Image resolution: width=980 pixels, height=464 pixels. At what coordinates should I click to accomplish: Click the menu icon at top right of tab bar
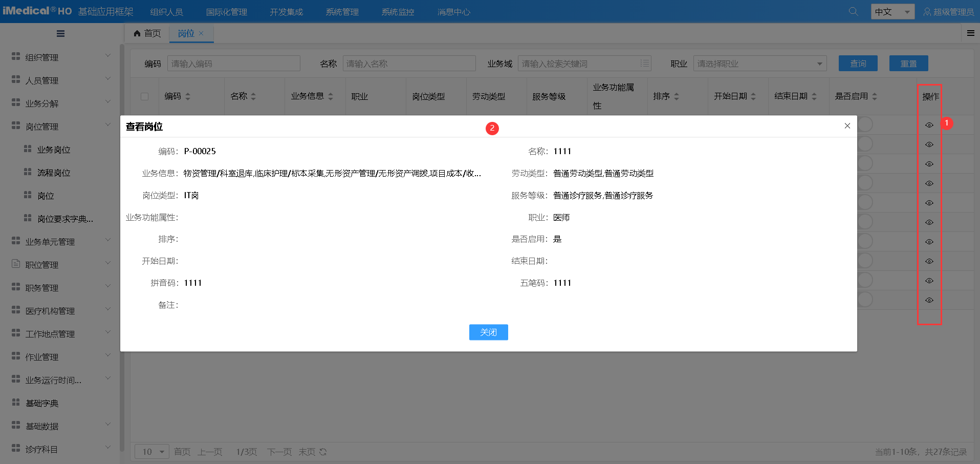point(970,33)
